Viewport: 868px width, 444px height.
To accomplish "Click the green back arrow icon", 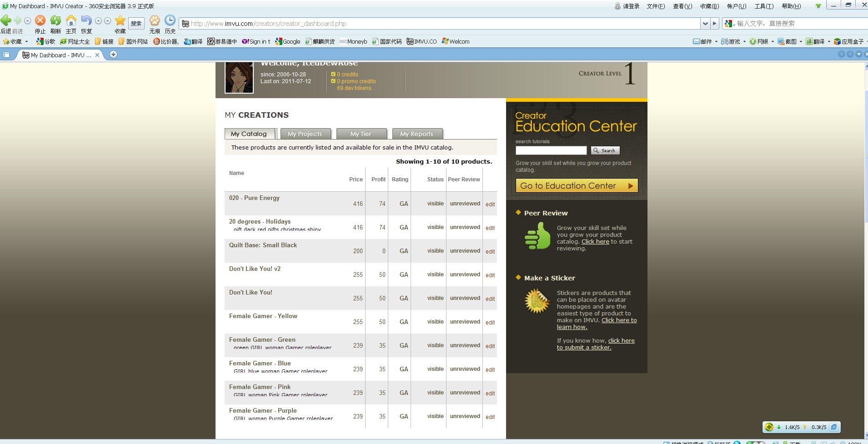I will [6, 20].
